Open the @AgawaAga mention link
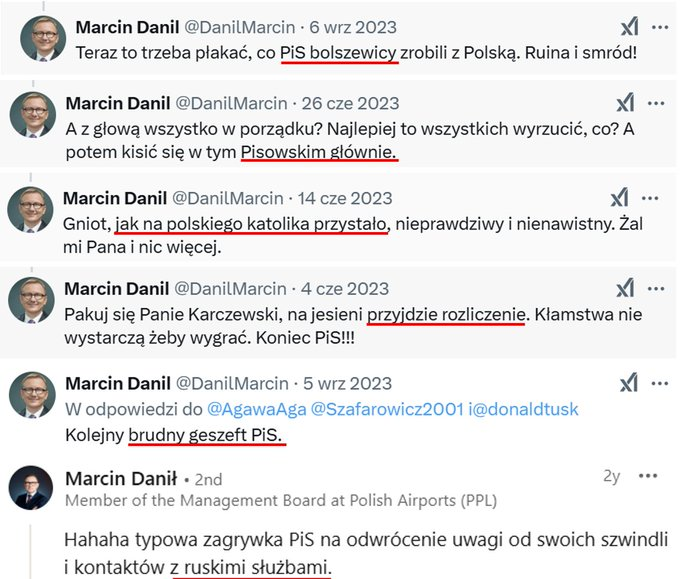Screen dimensions: 680x579 [248, 409]
